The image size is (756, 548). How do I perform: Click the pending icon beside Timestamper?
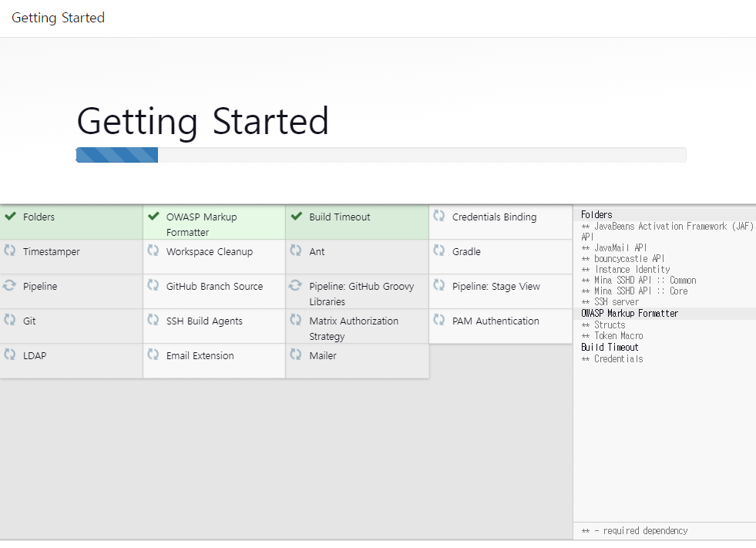click(10, 250)
